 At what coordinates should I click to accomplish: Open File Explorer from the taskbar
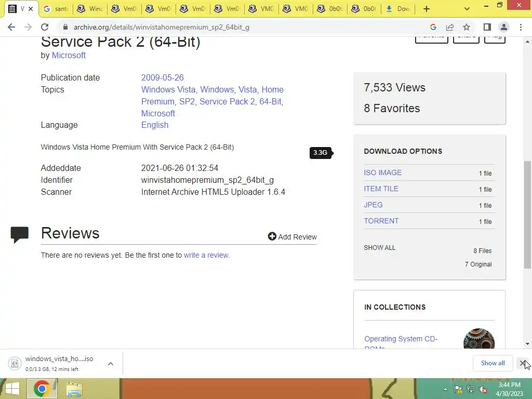tap(74, 390)
